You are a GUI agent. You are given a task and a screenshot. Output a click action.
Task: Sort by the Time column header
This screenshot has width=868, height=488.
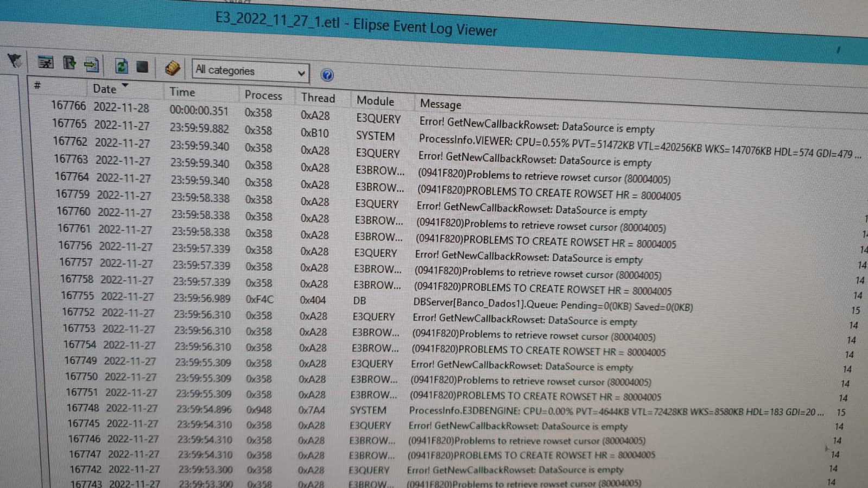point(182,92)
